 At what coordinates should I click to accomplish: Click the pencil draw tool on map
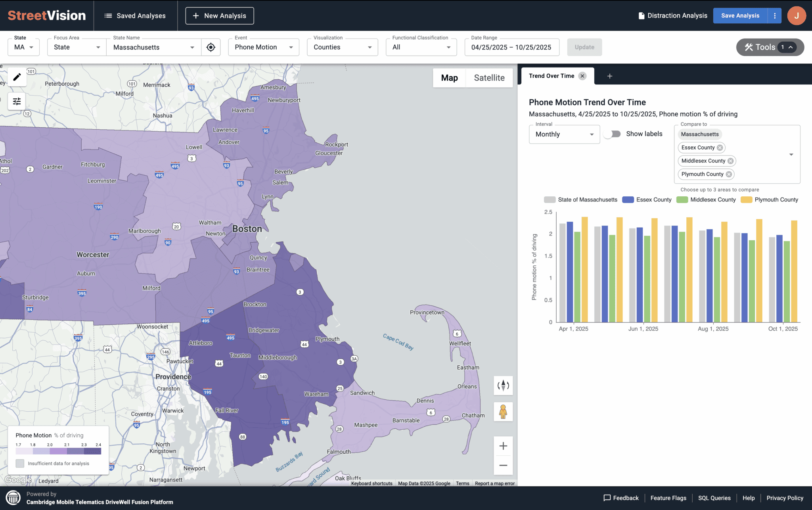[x=17, y=77]
